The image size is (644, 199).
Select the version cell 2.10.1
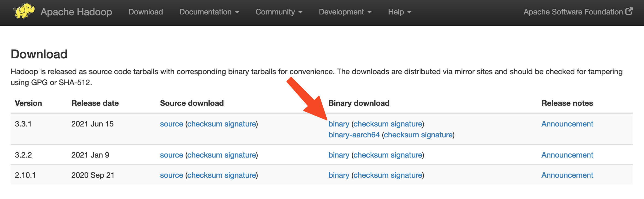pos(25,175)
